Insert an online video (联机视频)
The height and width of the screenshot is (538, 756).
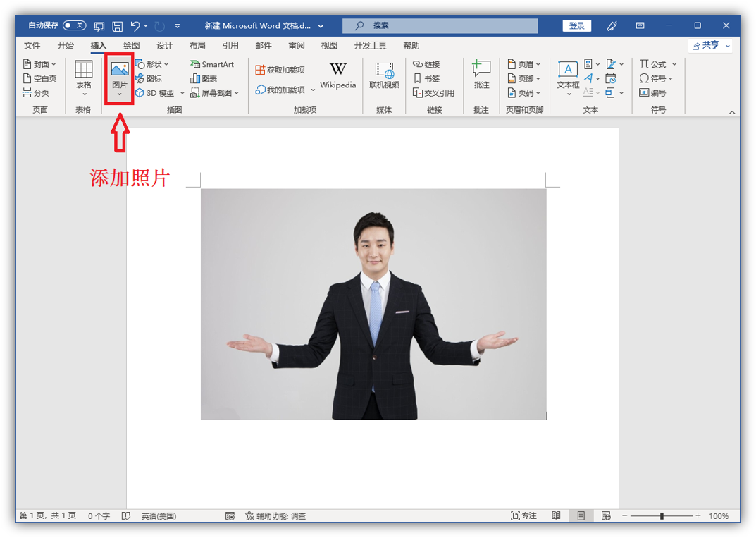[384, 75]
